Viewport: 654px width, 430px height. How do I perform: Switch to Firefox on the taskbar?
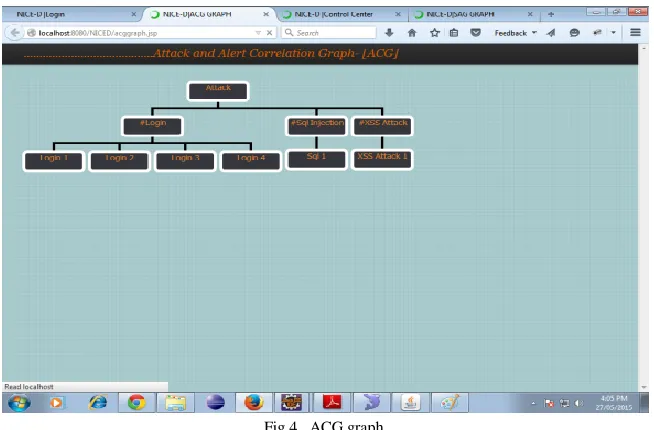point(254,402)
